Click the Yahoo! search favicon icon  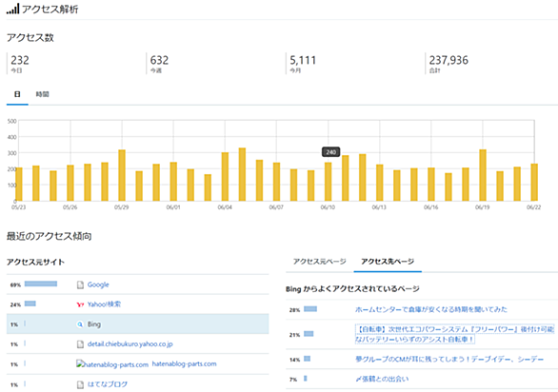80,304
